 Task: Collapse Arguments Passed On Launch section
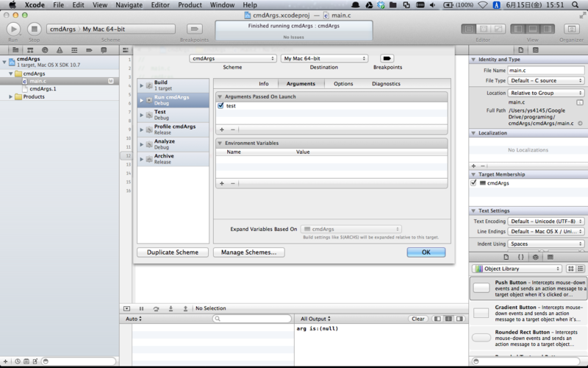point(220,96)
